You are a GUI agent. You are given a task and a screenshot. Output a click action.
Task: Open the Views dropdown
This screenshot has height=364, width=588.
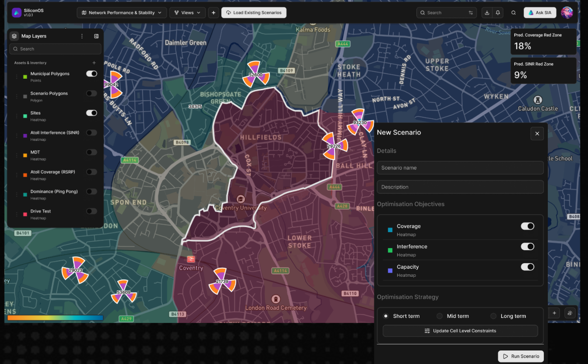point(187,13)
